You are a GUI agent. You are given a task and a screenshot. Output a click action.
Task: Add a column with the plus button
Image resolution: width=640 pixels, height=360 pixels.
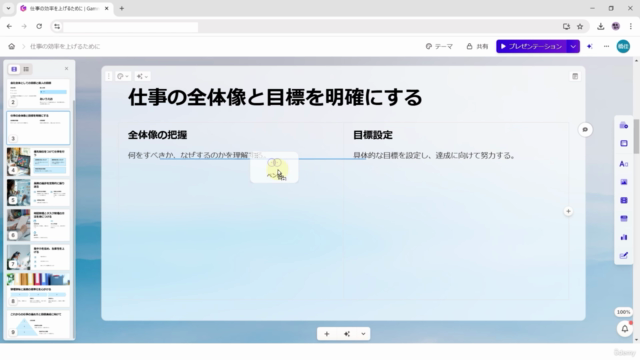click(568, 211)
